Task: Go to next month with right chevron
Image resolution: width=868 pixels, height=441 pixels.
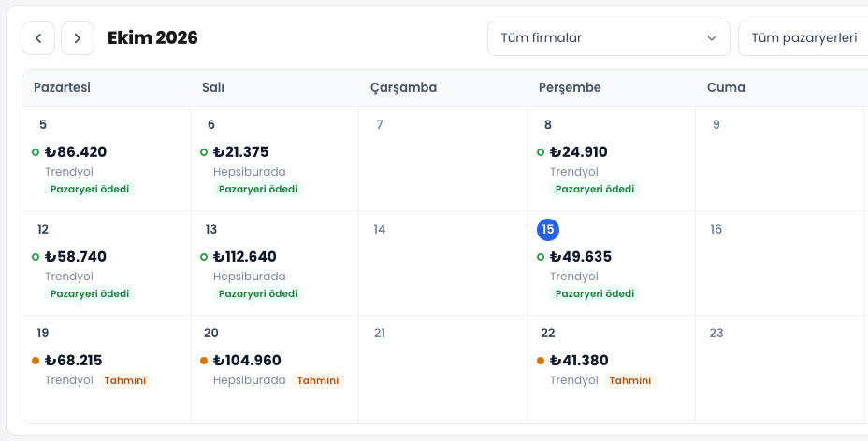Action: [x=78, y=38]
